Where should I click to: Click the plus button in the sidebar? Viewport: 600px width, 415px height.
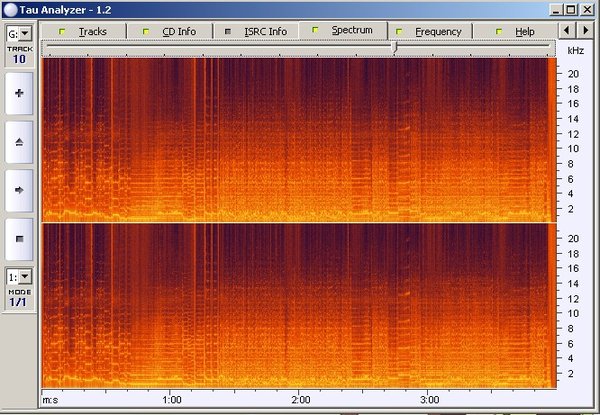point(19,93)
